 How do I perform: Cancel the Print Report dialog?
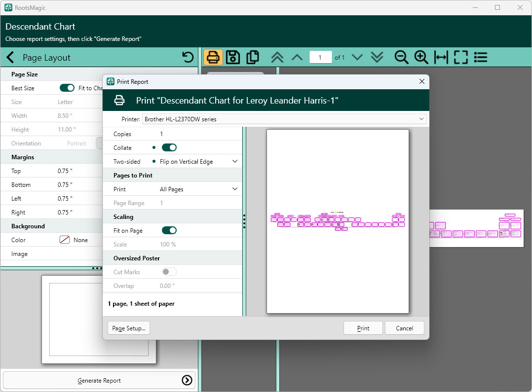pyautogui.click(x=405, y=328)
